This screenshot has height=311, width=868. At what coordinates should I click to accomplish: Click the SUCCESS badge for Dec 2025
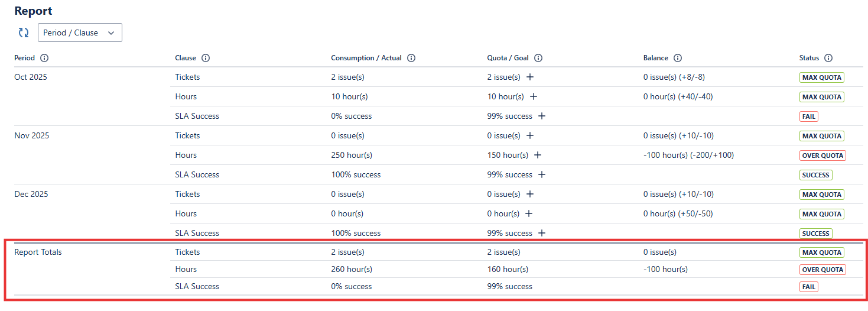pos(816,234)
